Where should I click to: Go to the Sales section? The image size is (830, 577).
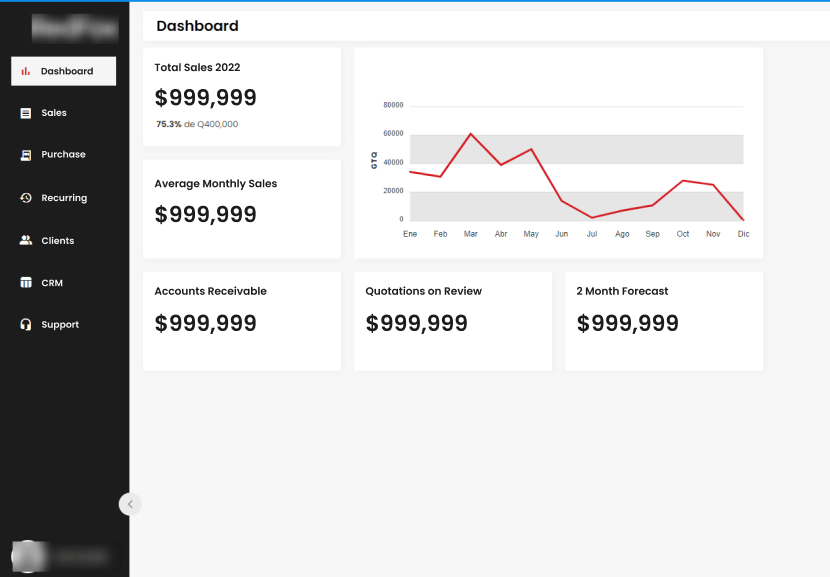pyautogui.click(x=54, y=113)
